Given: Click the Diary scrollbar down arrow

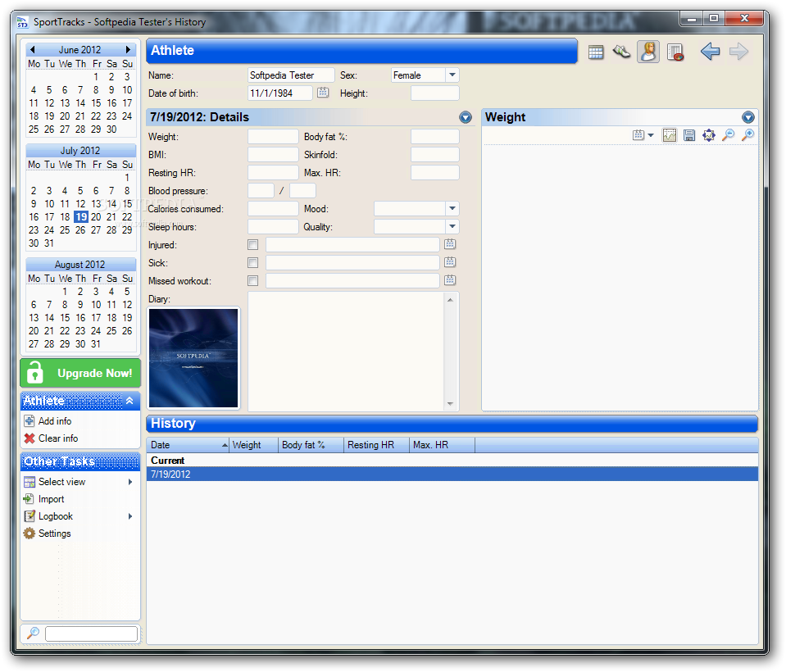Looking at the screenshot, I should [450, 403].
